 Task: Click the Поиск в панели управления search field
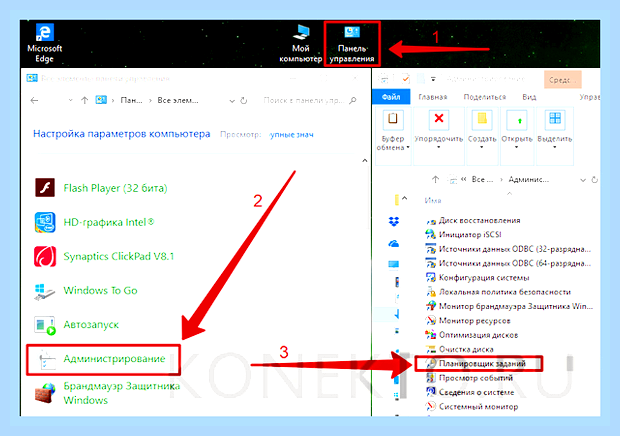(x=304, y=100)
